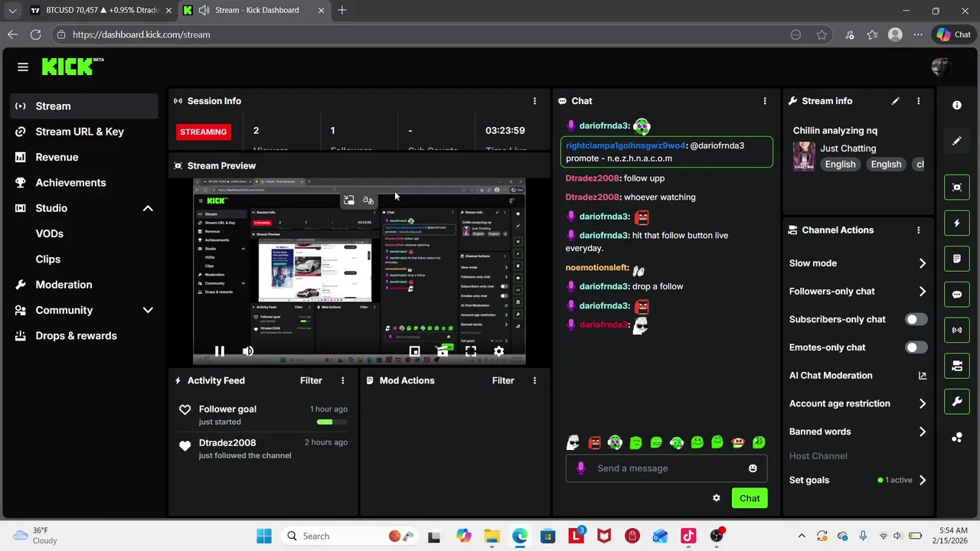Screen dimensions: 980x551
Task: Open stream preview player settings gear
Action: 498,351
